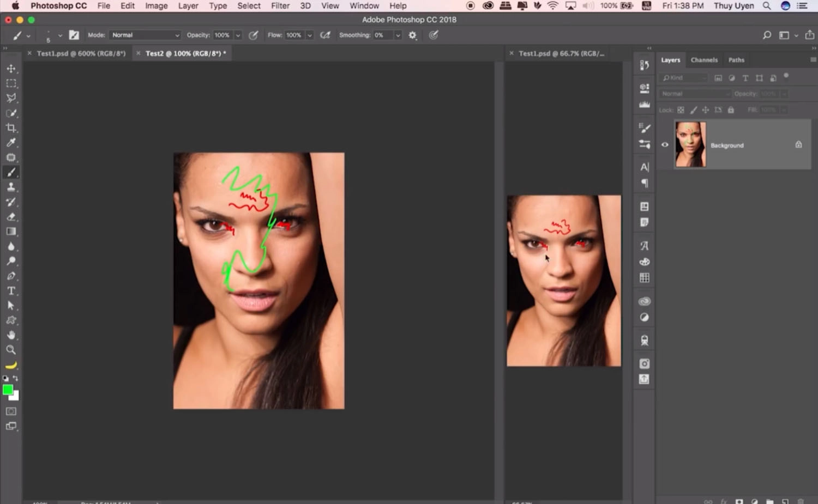The image size is (818, 504).
Task: Open the Image menu
Action: [x=156, y=5]
